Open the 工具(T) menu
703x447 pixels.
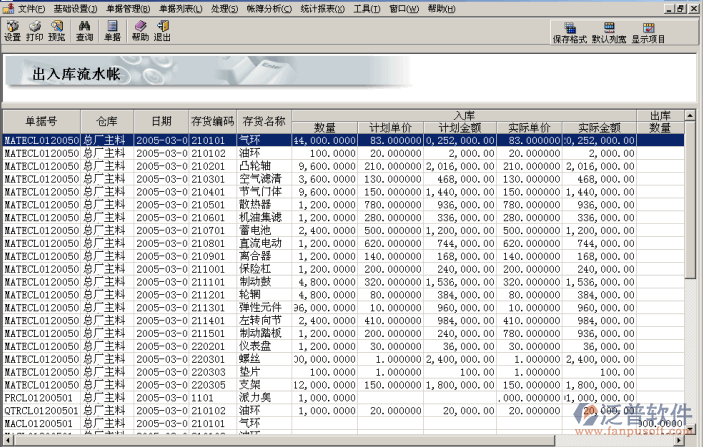click(367, 8)
